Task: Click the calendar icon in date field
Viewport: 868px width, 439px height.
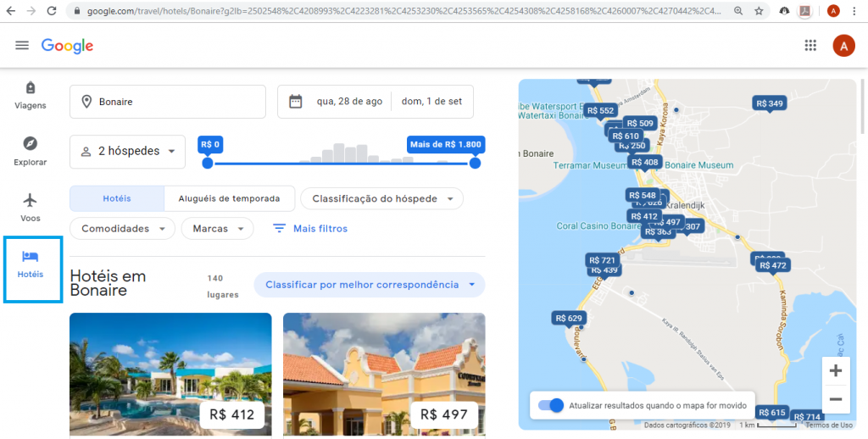Action: (x=296, y=102)
